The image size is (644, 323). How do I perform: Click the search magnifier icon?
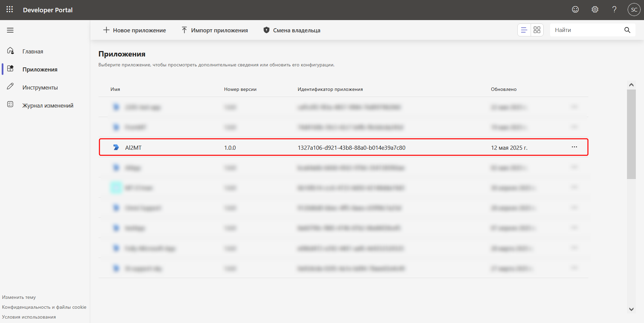(x=627, y=30)
